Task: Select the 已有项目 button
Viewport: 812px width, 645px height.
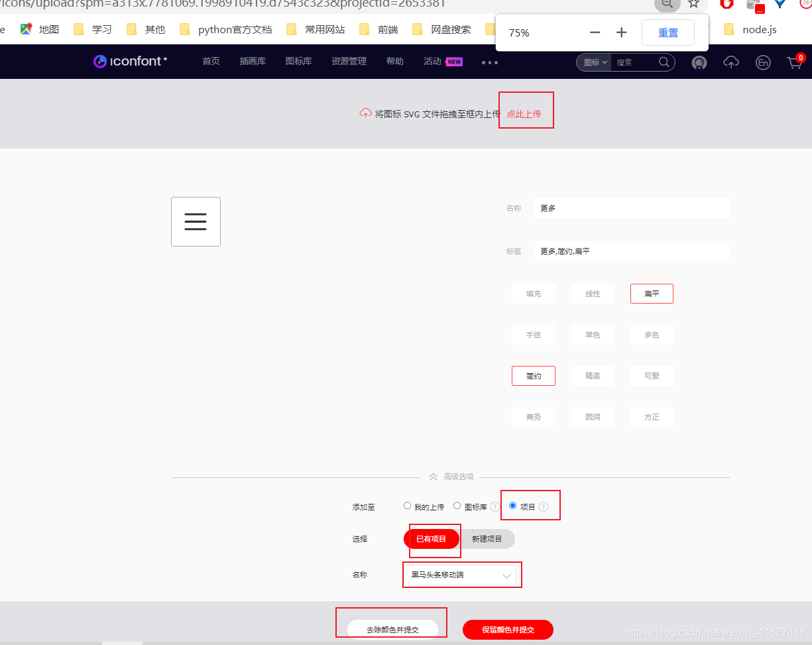Action: (x=432, y=539)
